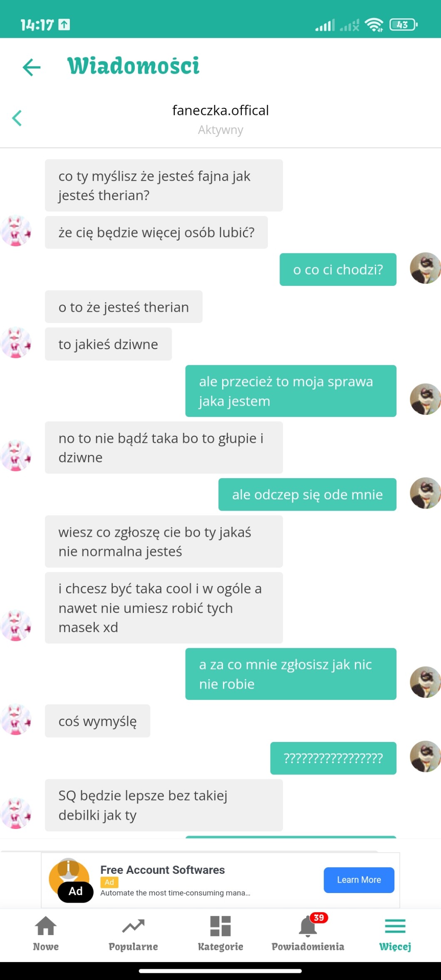Tap the back arrow beside Wiadomości
This screenshot has height=980, width=441.
click(x=32, y=67)
